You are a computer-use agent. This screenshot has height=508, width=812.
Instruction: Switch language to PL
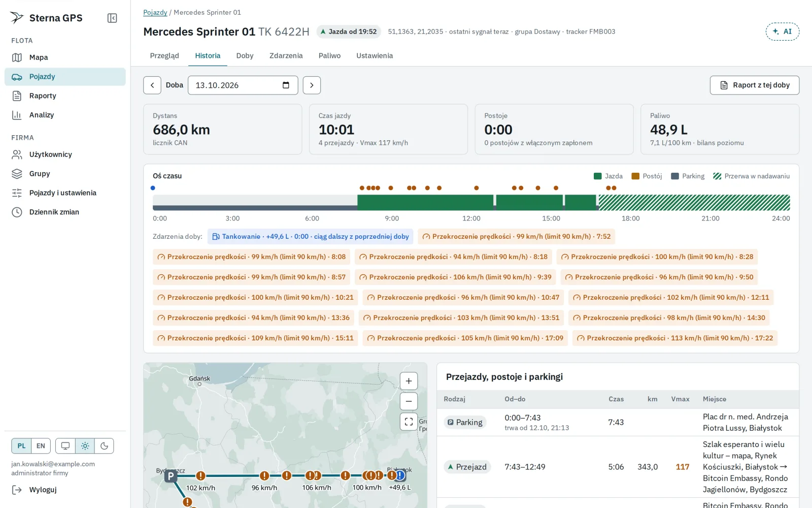pos(21,446)
